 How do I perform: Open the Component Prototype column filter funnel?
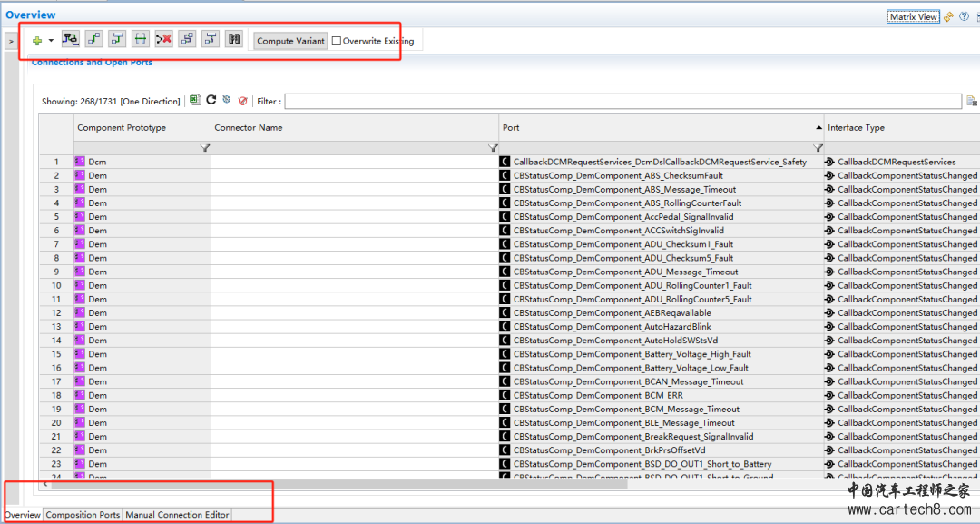pos(204,148)
